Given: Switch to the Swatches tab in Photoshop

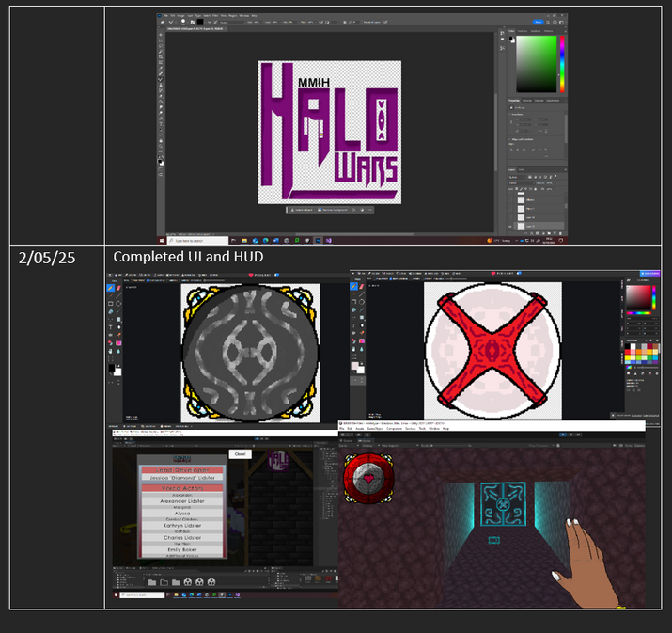Looking at the screenshot, I should tap(523, 31).
